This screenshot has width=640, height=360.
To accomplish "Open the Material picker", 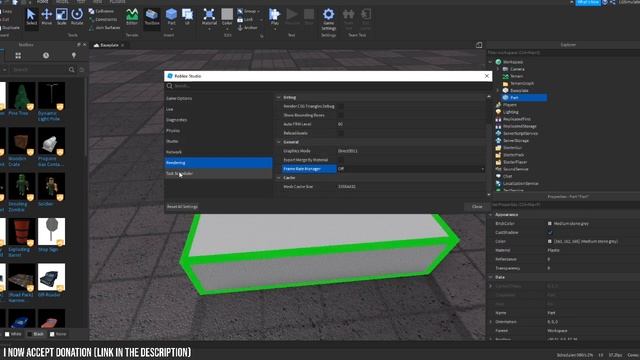I will point(209,17).
